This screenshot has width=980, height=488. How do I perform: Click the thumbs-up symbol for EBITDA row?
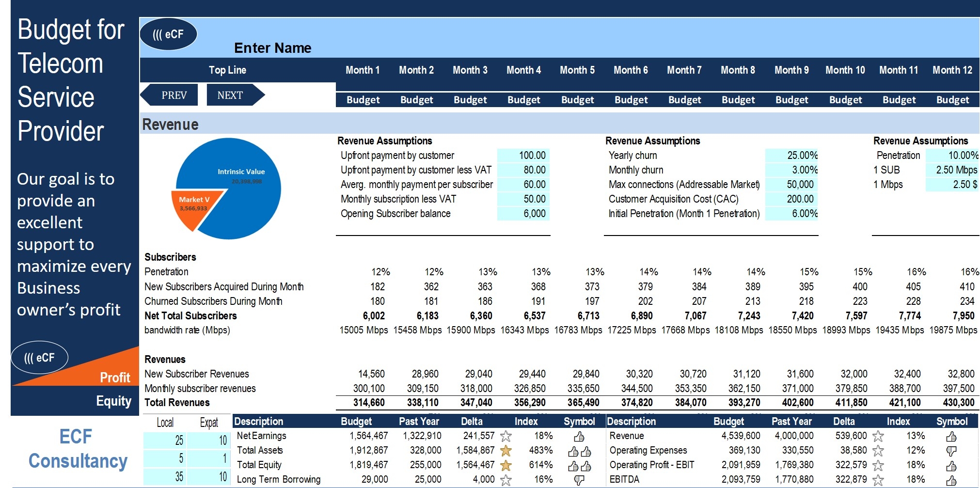pos(951,480)
